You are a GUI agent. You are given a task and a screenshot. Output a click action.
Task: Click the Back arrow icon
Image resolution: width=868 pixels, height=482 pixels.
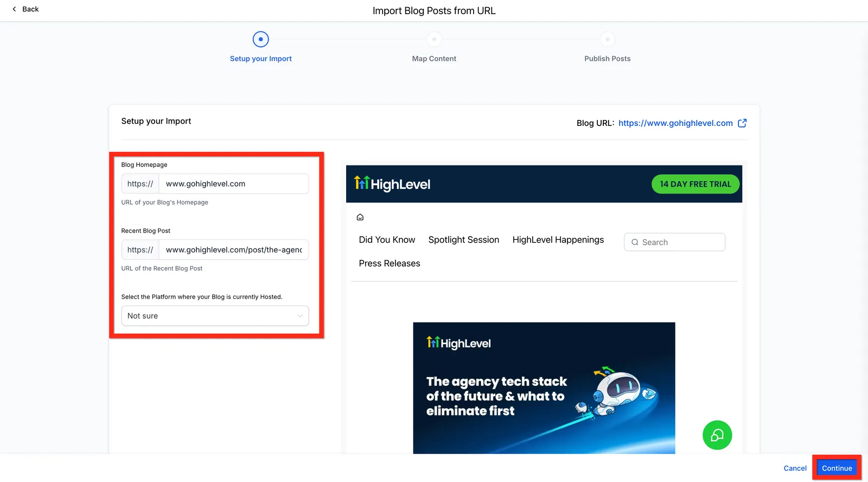(x=14, y=9)
